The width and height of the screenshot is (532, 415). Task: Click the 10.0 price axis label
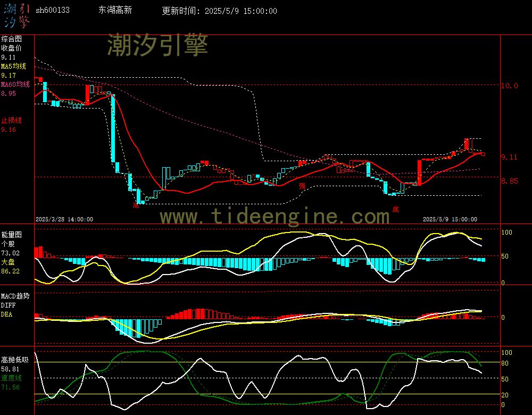tap(510, 86)
